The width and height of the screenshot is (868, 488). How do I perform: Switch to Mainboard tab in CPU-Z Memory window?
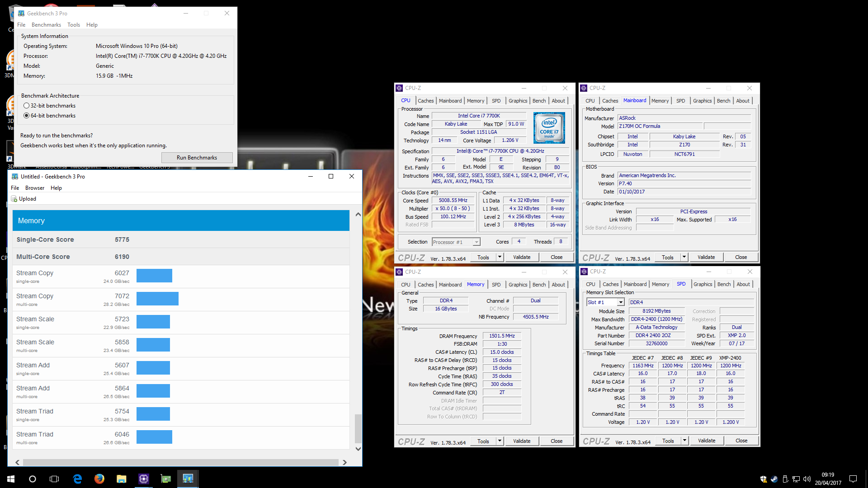pyautogui.click(x=450, y=285)
